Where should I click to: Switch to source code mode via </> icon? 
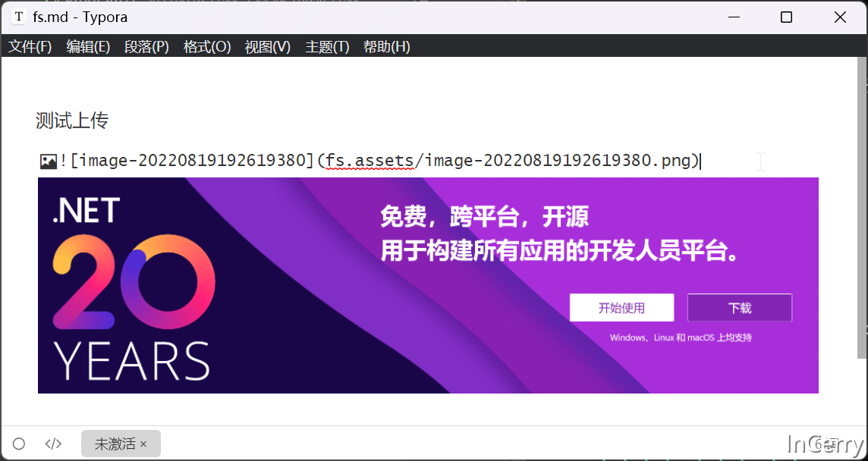point(52,443)
